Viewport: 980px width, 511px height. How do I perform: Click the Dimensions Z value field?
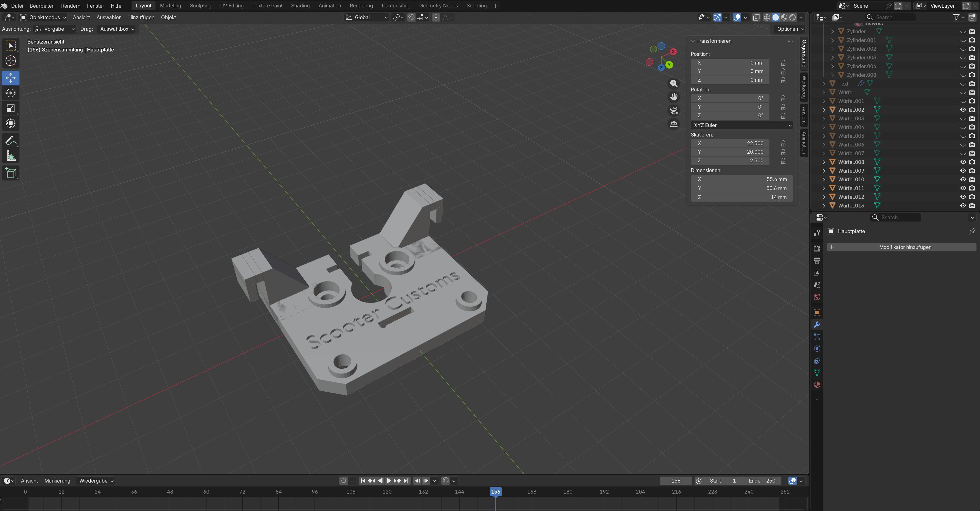click(742, 197)
